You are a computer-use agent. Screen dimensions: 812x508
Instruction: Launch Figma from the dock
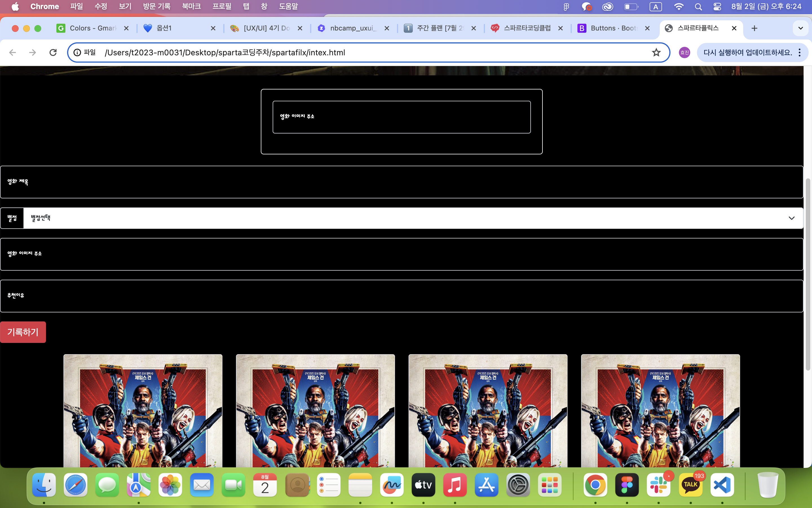click(627, 485)
